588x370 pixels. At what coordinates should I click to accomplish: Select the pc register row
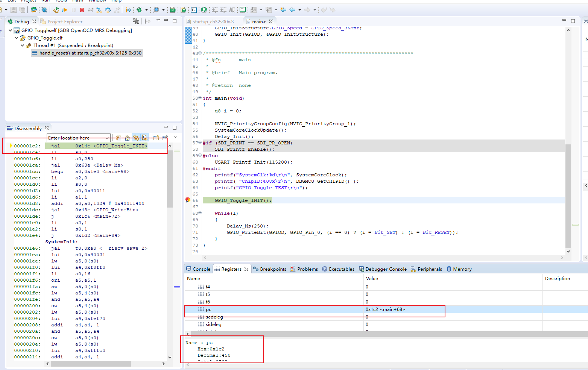(x=386, y=309)
